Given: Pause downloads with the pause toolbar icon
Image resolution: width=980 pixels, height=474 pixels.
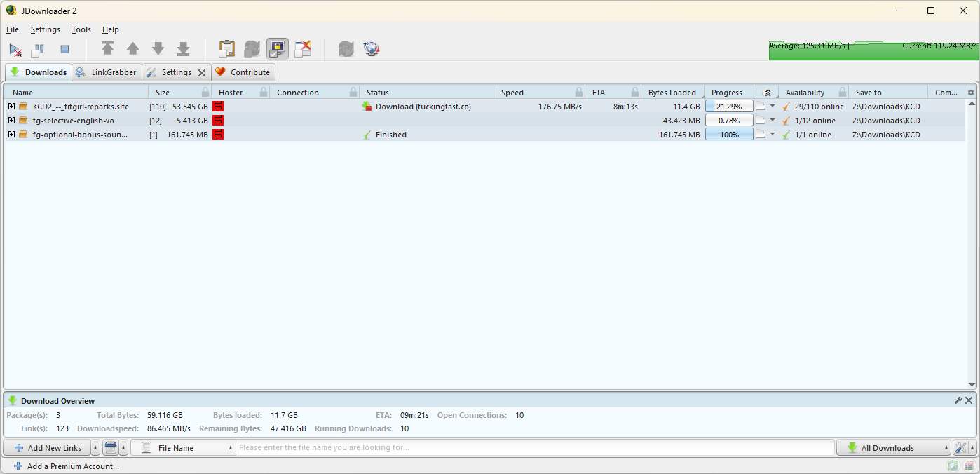Looking at the screenshot, I should coord(38,50).
